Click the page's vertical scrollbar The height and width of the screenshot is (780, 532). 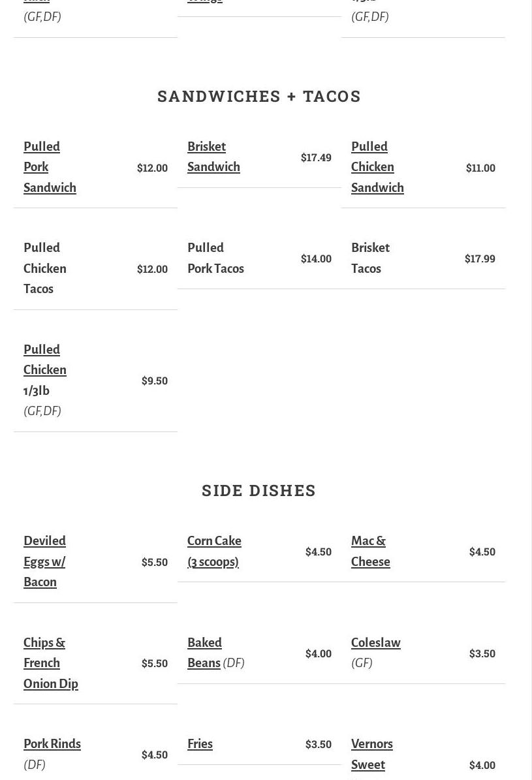tap(525, 390)
